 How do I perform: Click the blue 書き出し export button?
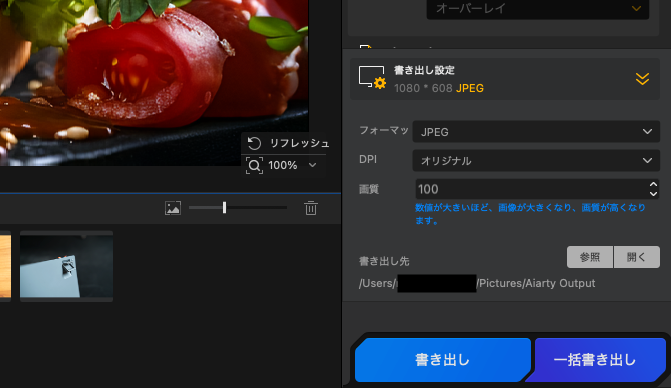pyautogui.click(x=442, y=360)
